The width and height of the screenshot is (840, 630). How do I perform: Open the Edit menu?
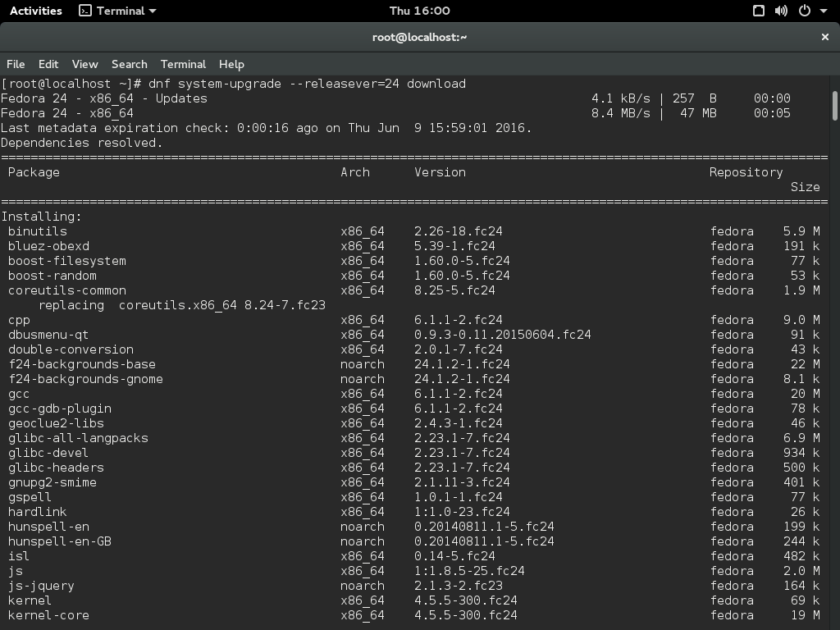(x=48, y=64)
